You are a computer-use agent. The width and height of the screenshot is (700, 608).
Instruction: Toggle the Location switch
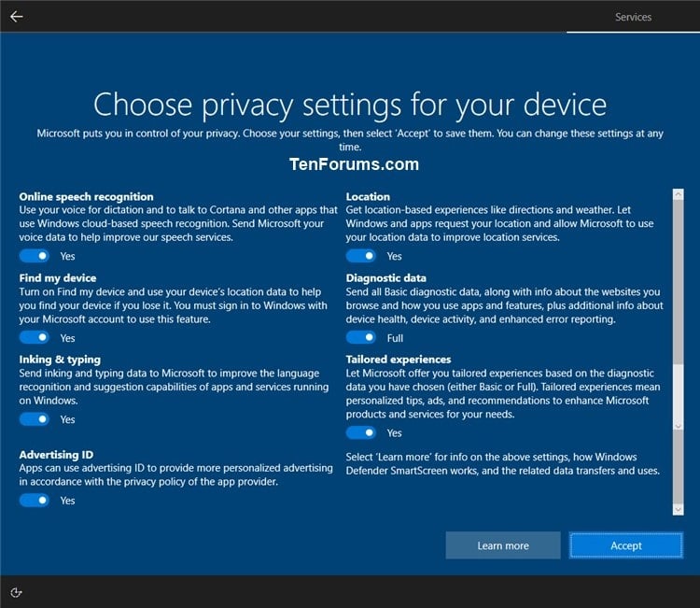361,256
